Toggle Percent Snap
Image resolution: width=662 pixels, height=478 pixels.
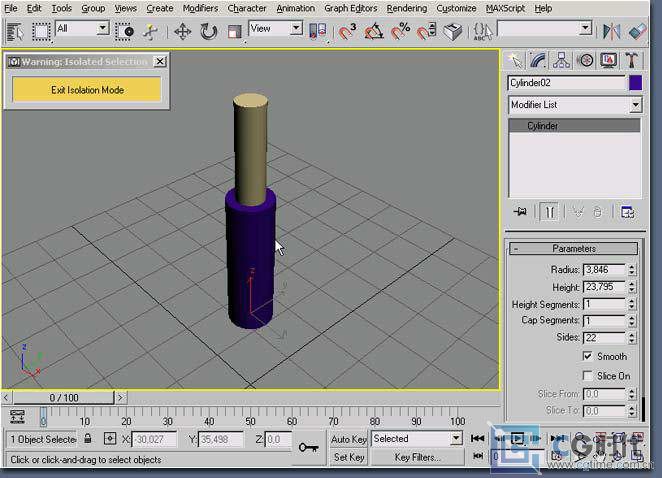[x=400, y=32]
